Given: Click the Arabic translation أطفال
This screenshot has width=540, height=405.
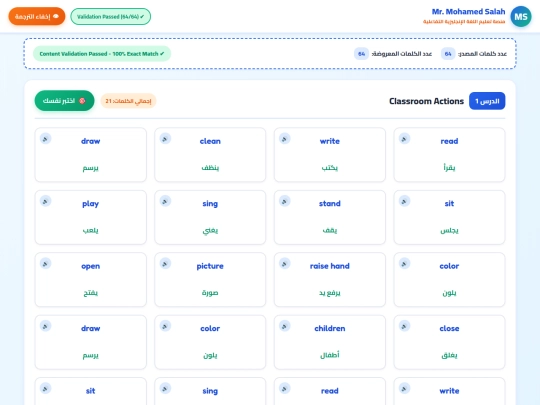Looking at the screenshot, I should 330,355.
